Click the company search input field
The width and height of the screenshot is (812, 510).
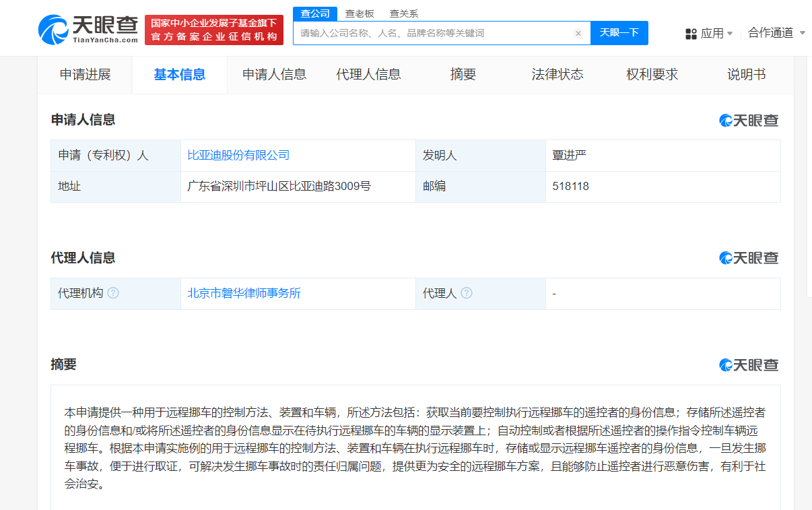431,33
